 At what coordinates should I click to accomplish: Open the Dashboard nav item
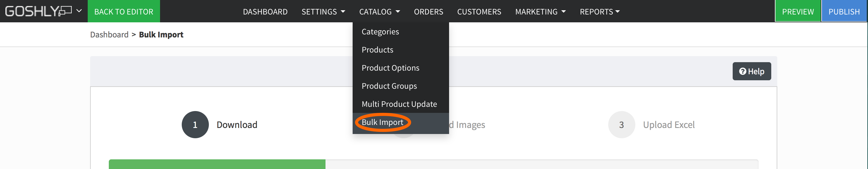[265, 12]
